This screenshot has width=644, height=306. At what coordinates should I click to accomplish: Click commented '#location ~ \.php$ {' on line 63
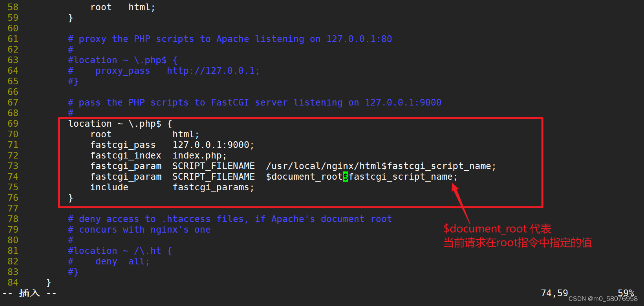123,60
